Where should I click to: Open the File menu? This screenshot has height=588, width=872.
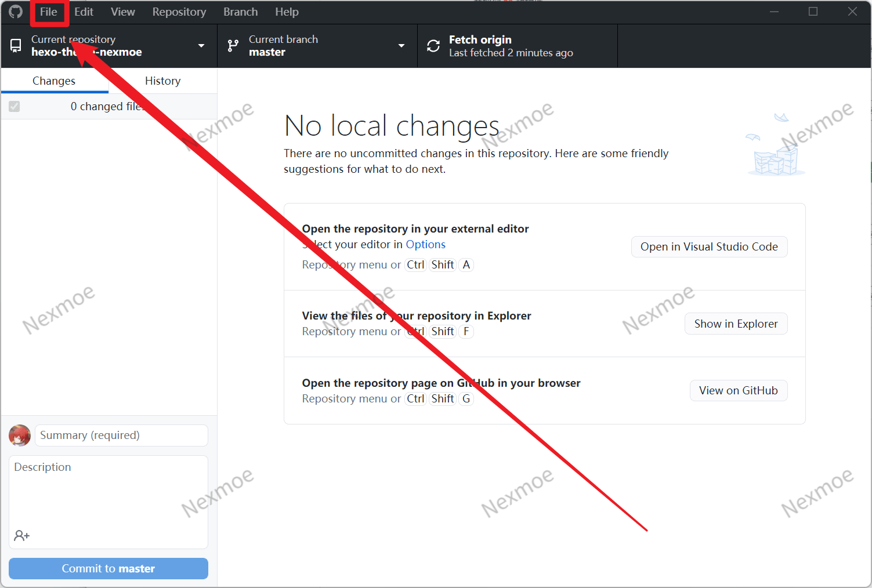[49, 12]
